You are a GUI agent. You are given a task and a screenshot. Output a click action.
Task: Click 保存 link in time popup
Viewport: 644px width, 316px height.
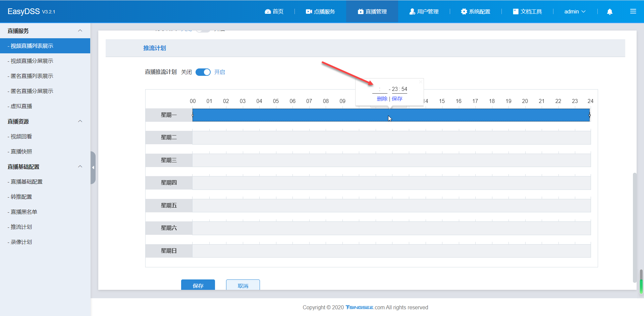pos(397,99)
